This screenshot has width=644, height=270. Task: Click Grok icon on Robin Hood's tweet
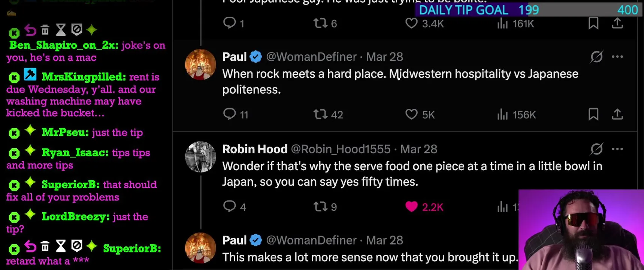pos(596,149)
